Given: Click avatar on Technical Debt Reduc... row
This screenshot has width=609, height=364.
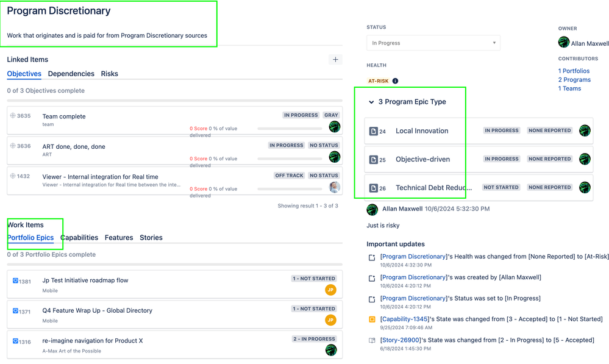Looking at the screenshot, I should [x=585, y=187].
